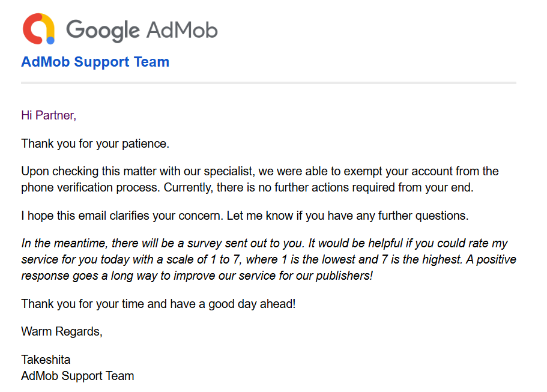547x392 pixels.
Task: Click the gray "AdMob" wordmark beside Google
Action: tap(182, 29)
